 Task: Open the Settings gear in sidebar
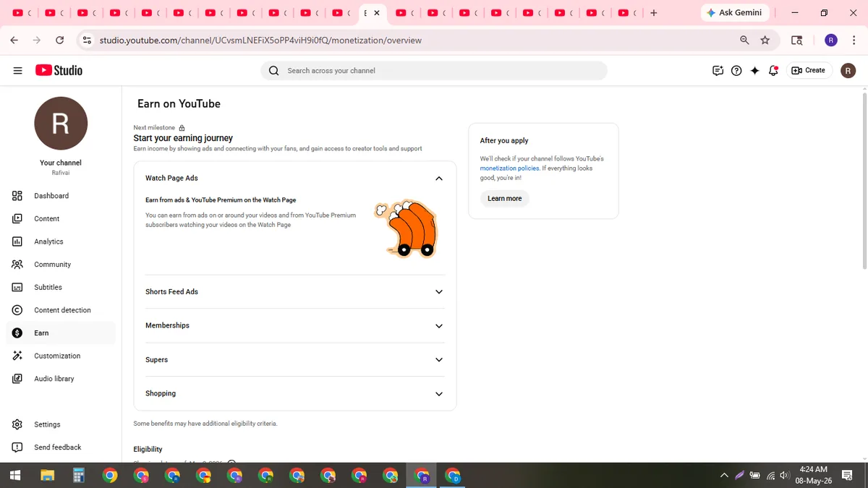tap(17, 424)
